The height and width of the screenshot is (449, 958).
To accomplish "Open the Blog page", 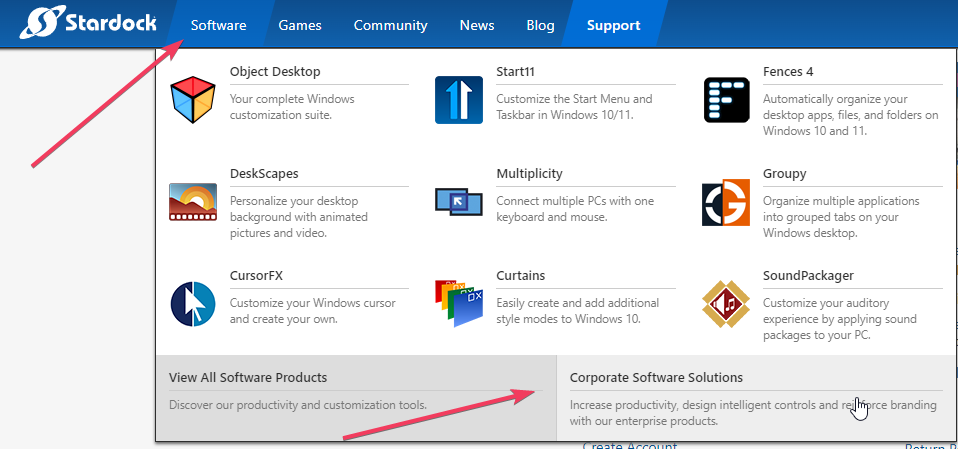I will 540,25.
